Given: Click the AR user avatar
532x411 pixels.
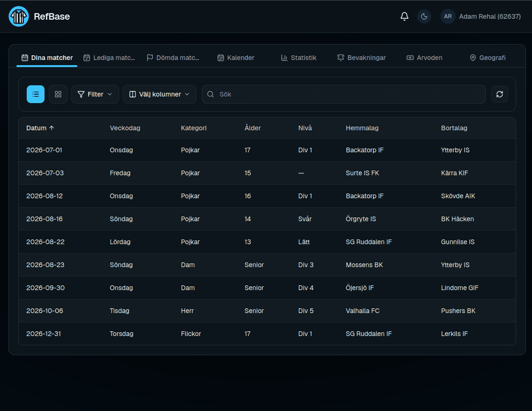Looking at the screenshot, I should coord(448,16).
